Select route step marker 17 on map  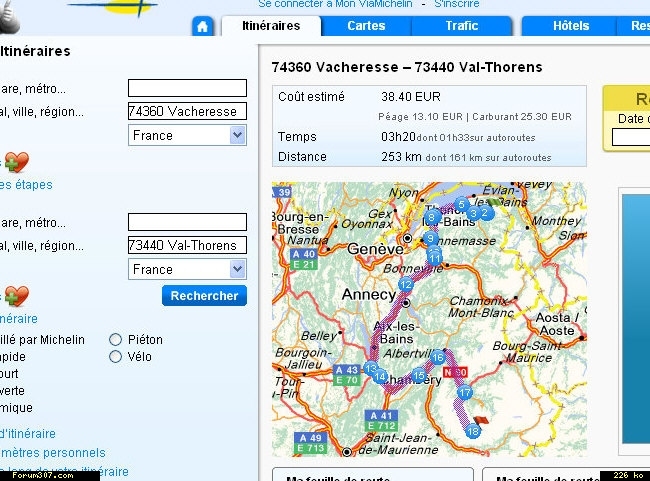(x=465, y=392)
